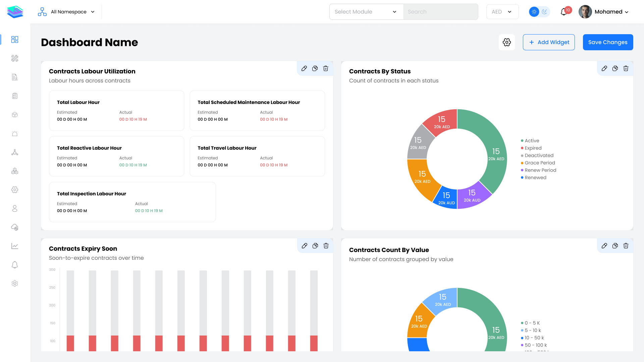Viewport: 644px width, 362px height.
Task: Delete the Contracts Labour Utilization widget
Action: [x=326, y=68]
